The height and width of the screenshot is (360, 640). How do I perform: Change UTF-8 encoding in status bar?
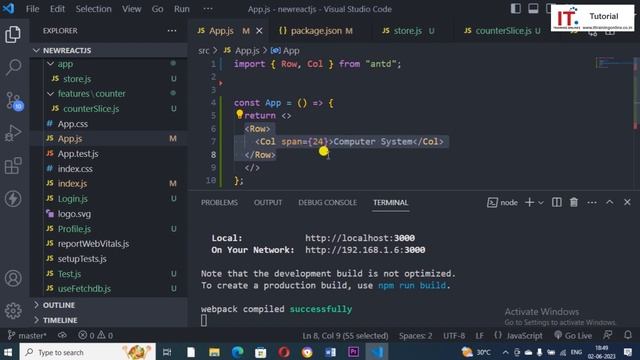click(454, 336)
